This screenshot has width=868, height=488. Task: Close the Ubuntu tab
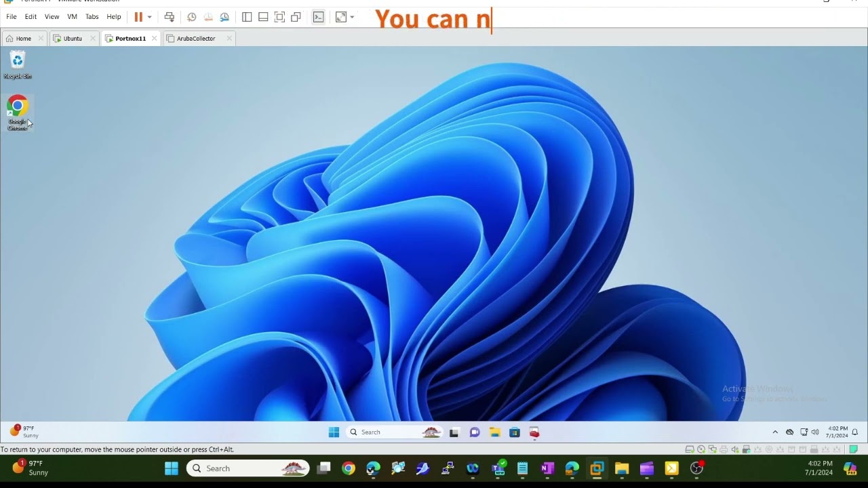pyautogui.click(x=93, y=39)
